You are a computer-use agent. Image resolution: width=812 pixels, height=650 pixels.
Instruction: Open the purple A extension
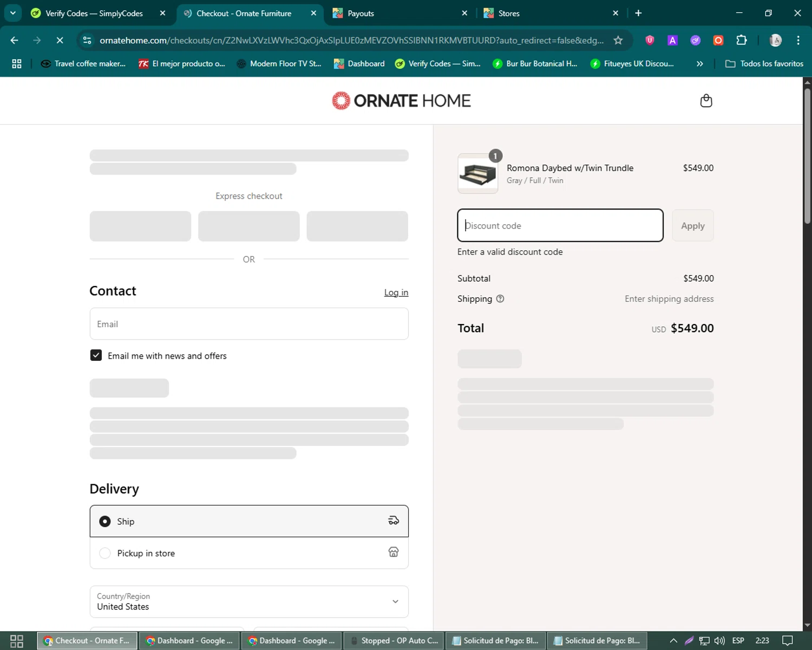point(672,40)
